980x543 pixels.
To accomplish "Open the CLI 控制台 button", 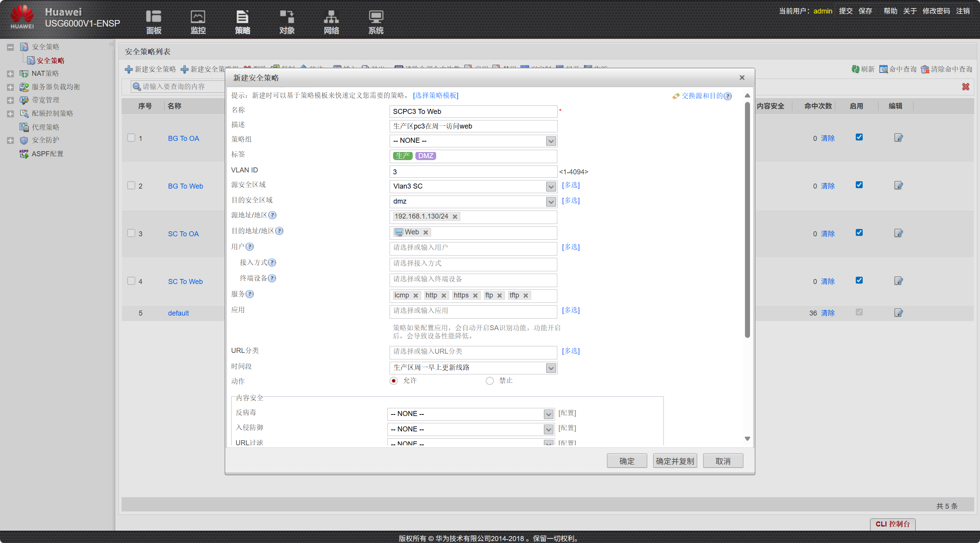I will (x=893, y=524).
